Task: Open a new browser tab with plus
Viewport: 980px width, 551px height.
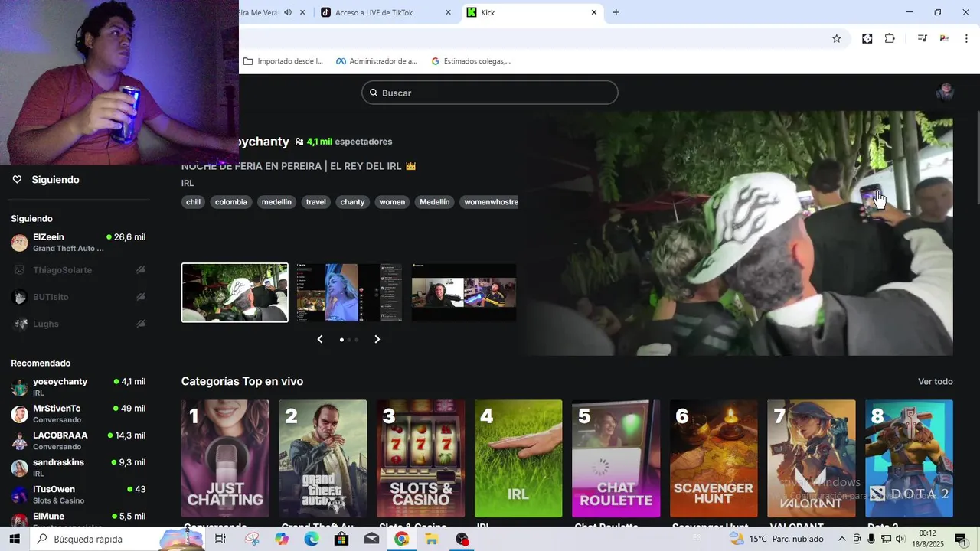Action: tap(616, 12)
